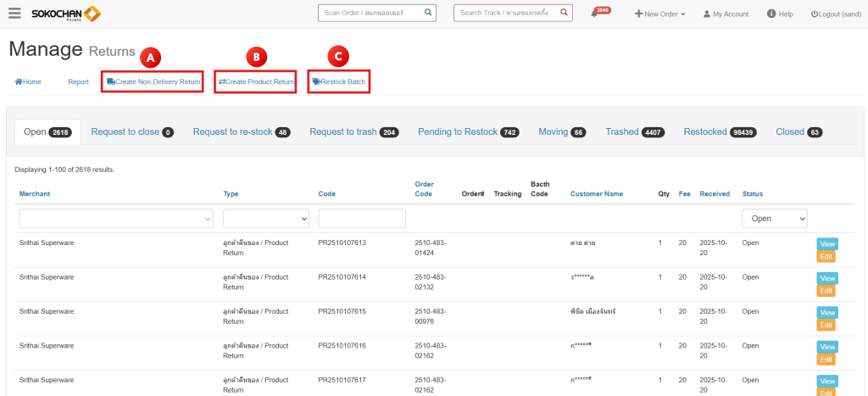This screenshot has height=396, width=868.
Task: Open the hamburger sidebar menu
Action: (14, 14)
